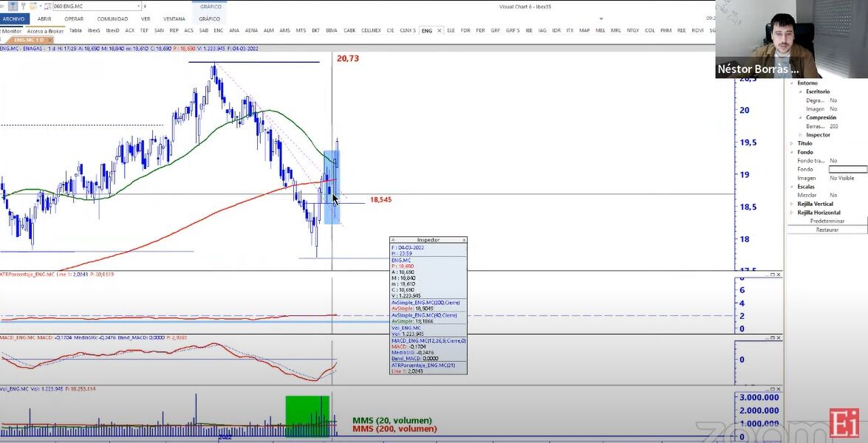Screen dimensions: 868x443
Task: Switch to the AENA workspace tab
Action: click(251, 30)
